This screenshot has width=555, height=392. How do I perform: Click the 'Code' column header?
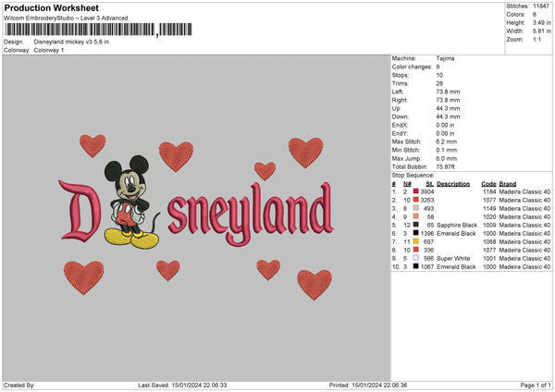[488, 184]
